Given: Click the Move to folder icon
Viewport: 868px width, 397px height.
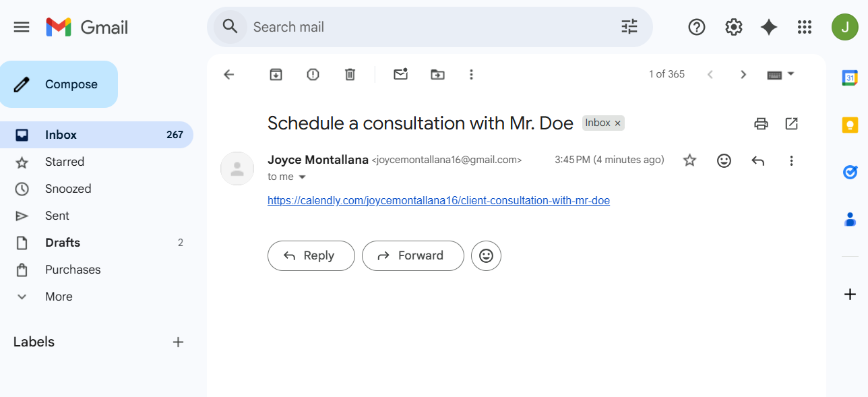Looking at the screenshot, I should (x=437, y=74).
